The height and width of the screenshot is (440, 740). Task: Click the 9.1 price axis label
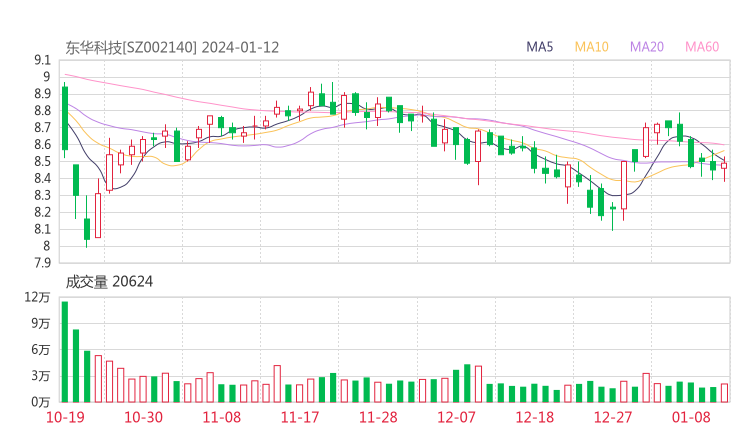click(42, 60)
